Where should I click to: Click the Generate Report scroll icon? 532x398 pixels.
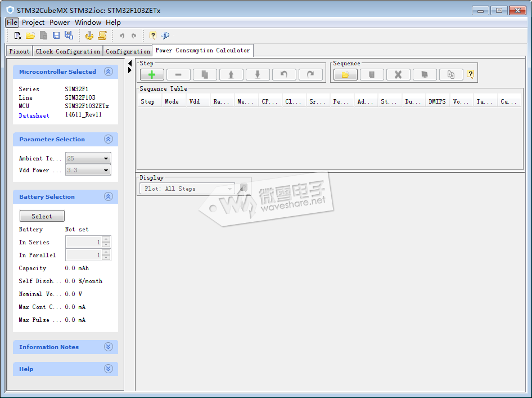102,35
